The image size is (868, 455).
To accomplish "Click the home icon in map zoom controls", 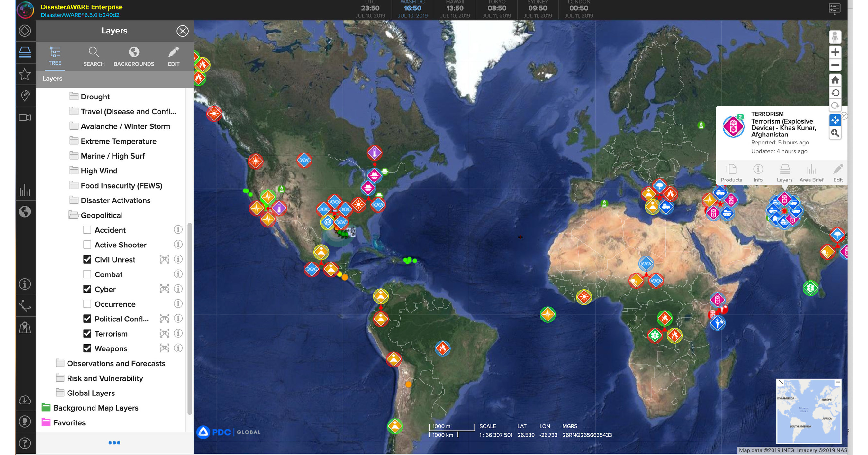I will [835, 80].
